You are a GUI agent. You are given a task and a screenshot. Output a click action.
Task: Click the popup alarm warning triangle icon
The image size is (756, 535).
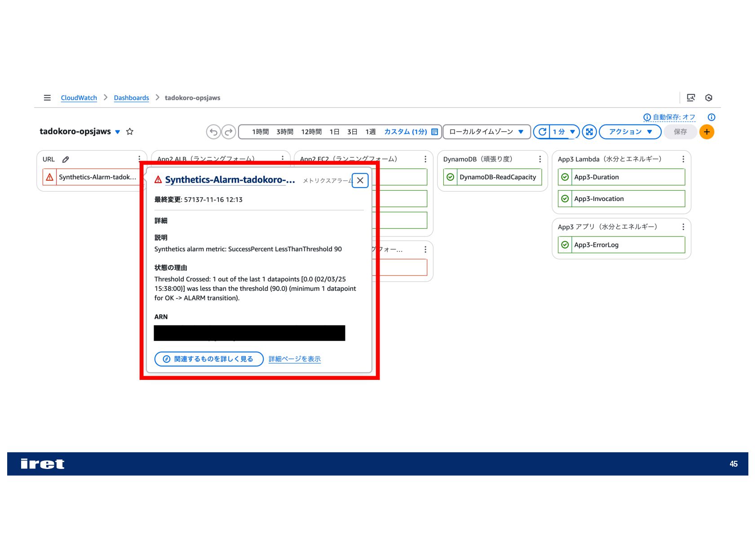point(158,180)
